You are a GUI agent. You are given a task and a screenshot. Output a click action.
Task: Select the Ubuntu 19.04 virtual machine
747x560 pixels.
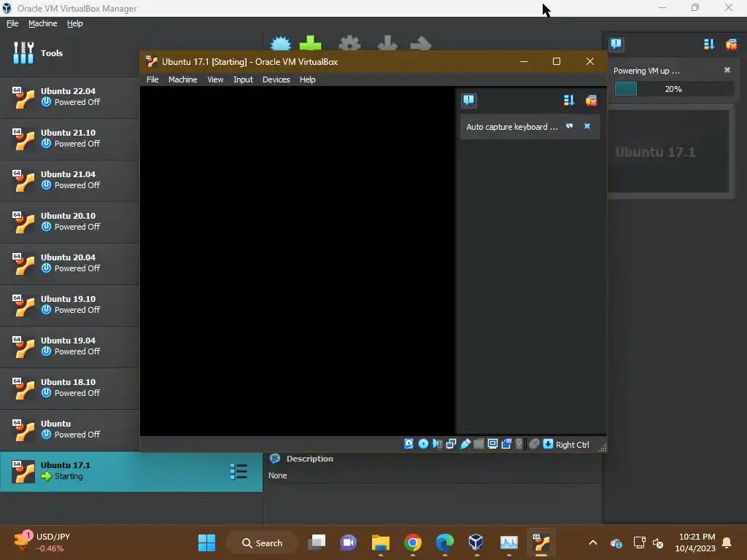[69, 346]
